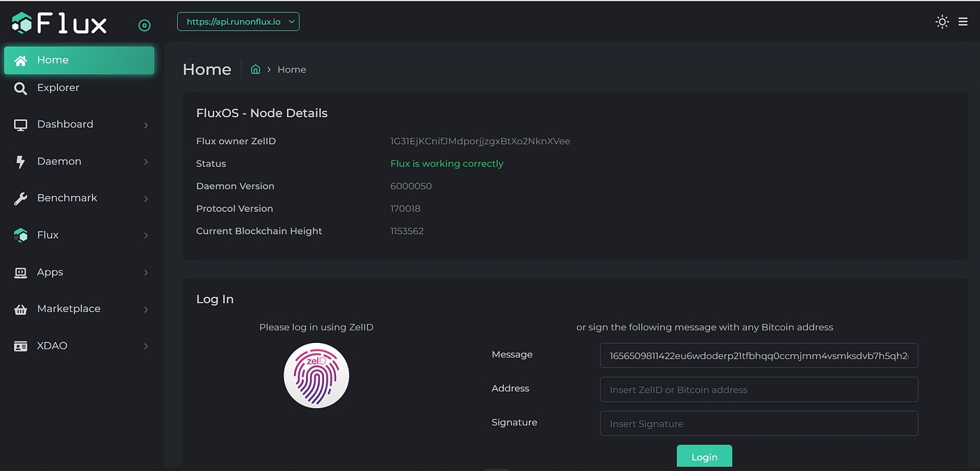Expand the Dashboard submenu chevron

tap(146, 125)
